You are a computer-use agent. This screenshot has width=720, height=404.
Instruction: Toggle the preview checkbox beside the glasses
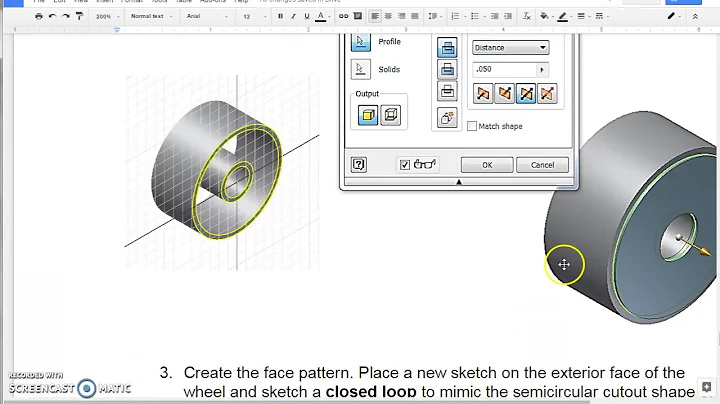pyautogui.click(x=405, y=165)
